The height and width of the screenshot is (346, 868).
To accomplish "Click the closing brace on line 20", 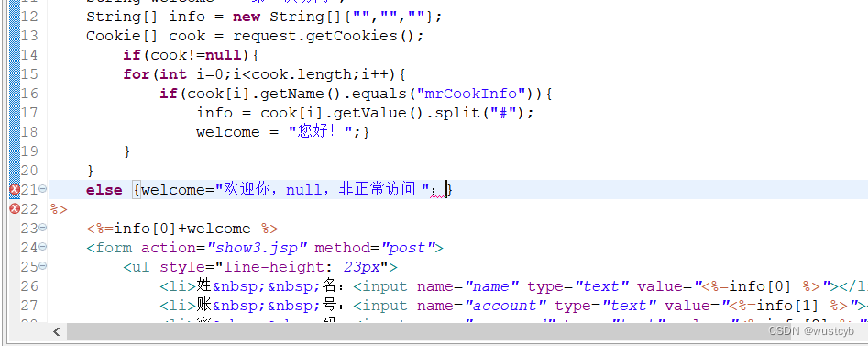I will (x=91, y=171).
